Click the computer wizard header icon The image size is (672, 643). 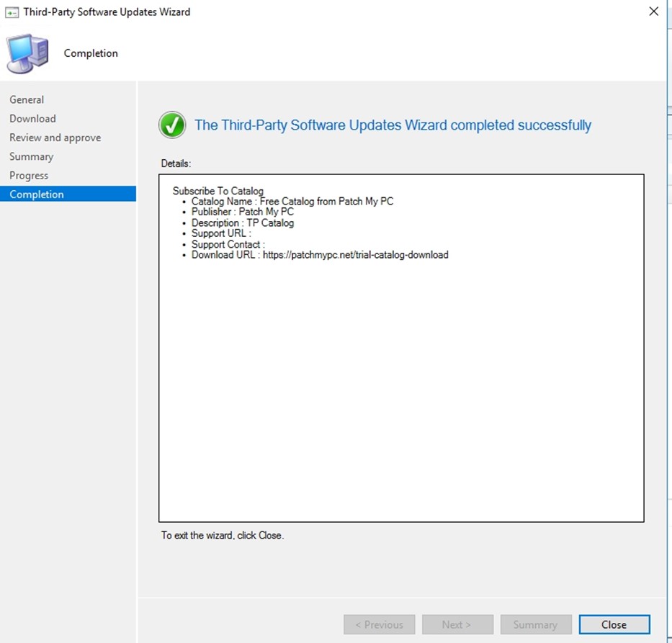click(27, 53)
